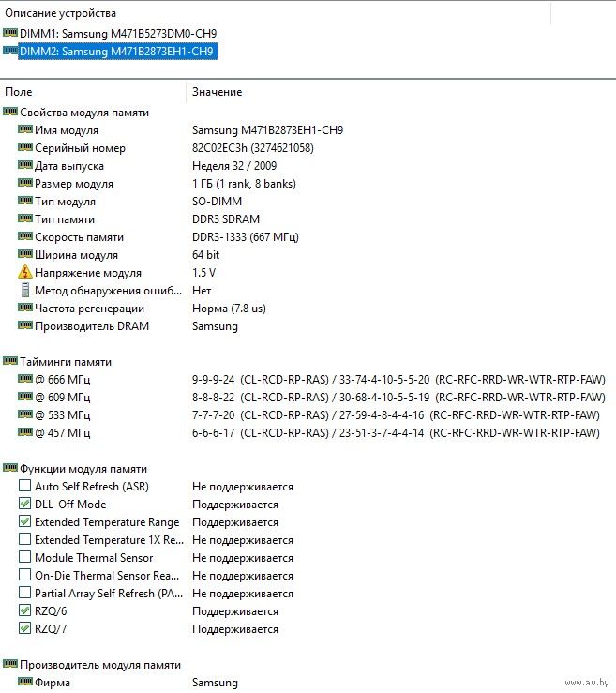
Task: Select the DIMM1 Samsung M471B5273DM0-CH9 device
Action: click(118, 34)
